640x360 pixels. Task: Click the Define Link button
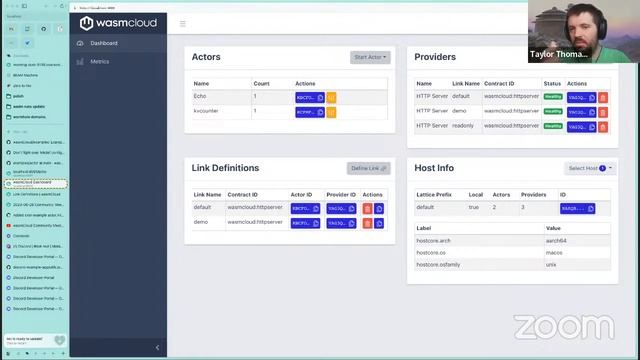pyautogui.click(x=369, y=168)
